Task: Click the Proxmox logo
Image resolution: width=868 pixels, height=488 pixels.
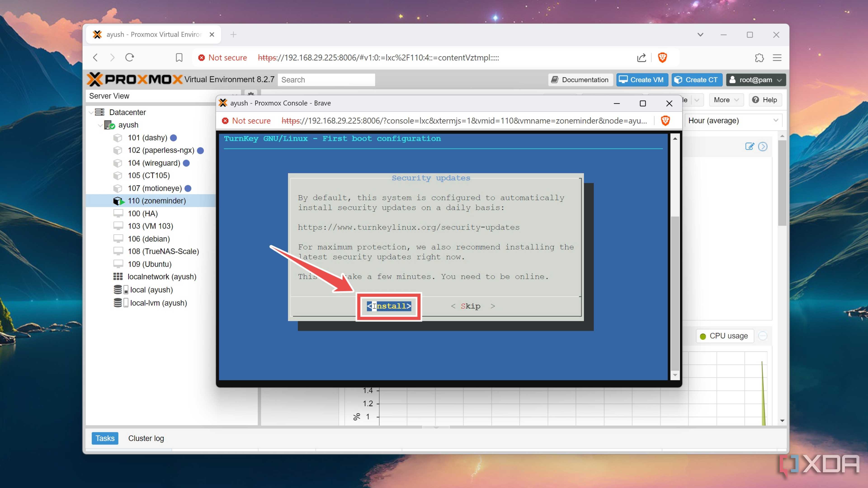Action: [135, 80]
